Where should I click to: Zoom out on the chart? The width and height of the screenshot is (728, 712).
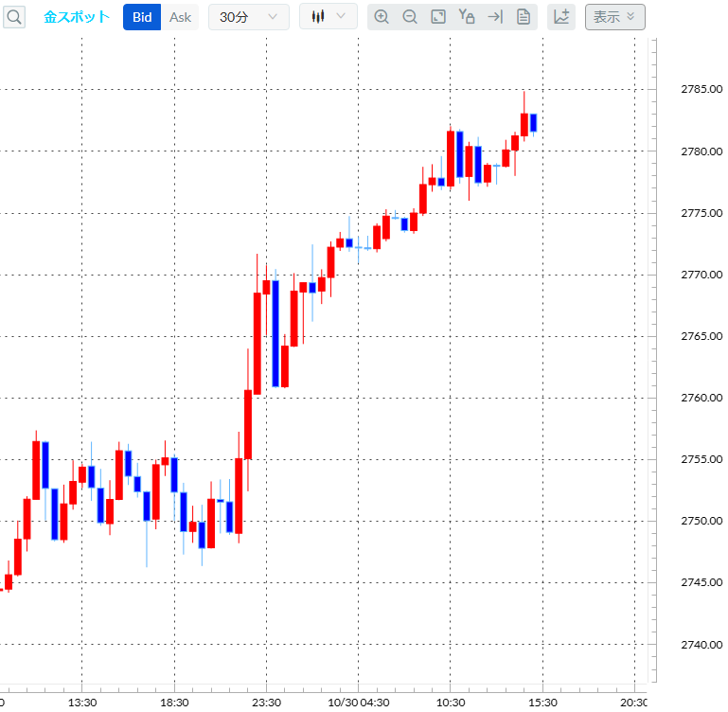tap(410, 17)
